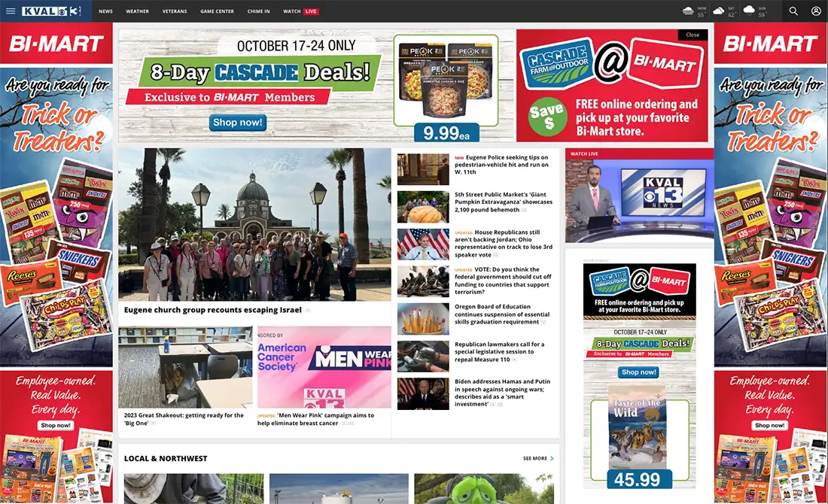
Task: Open Giant Pumpkin Extravaganza story
Action: 504,202
